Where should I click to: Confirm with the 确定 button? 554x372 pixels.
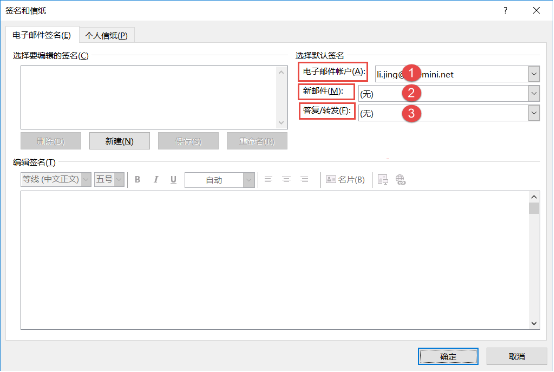pyautogui.click(x=448, y=356)
